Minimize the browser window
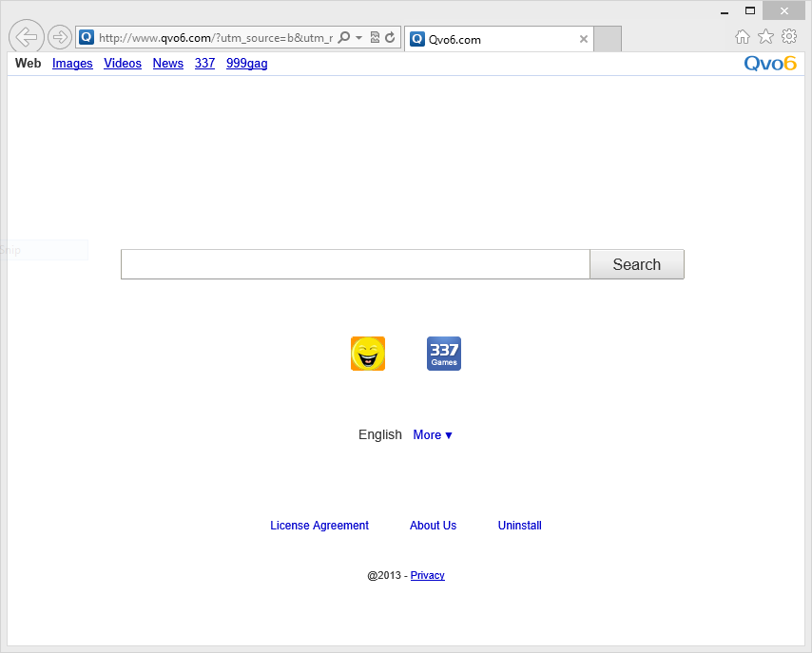812x653 pixels. pyautogui.click(x=725, y=10)
